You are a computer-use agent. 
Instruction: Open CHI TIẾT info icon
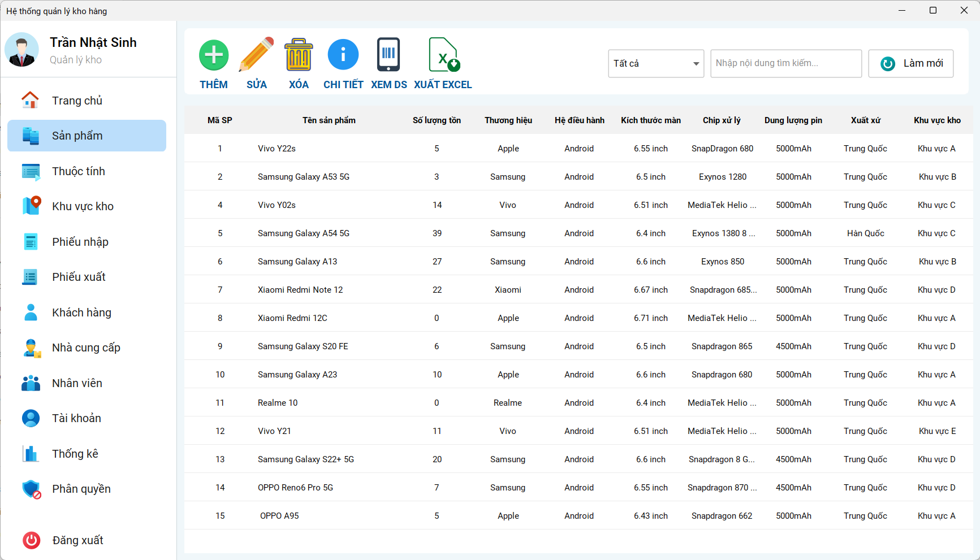[343, 54]
